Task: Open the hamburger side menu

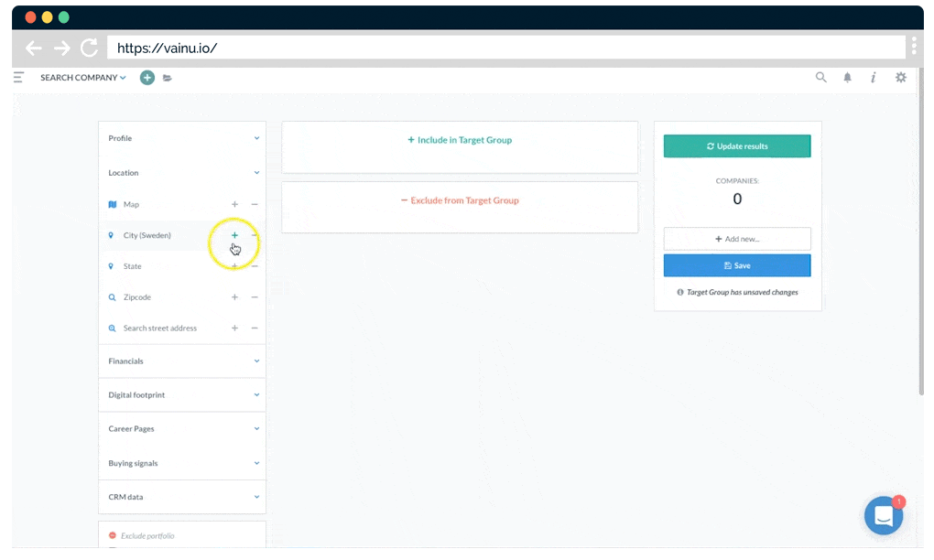Action: pyautogui.click(x=18, y=78)
